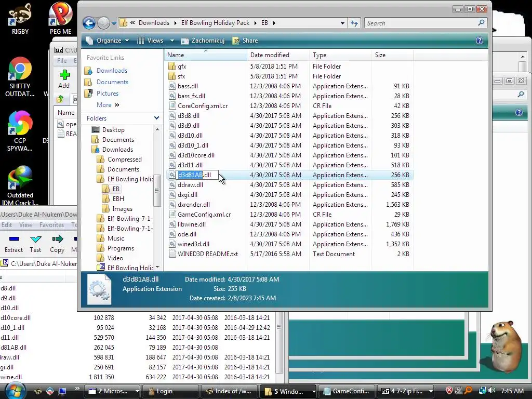The image size is (532, 399).
Task: Select the gfx folder icon
Action: click(x=172, y=66)
